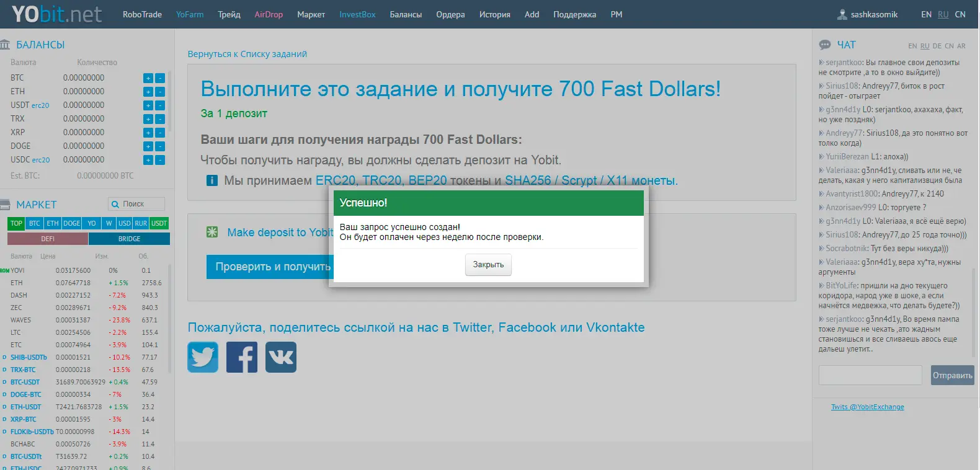
Task: Open the YoFarm menu item
Action: [190, 14]
